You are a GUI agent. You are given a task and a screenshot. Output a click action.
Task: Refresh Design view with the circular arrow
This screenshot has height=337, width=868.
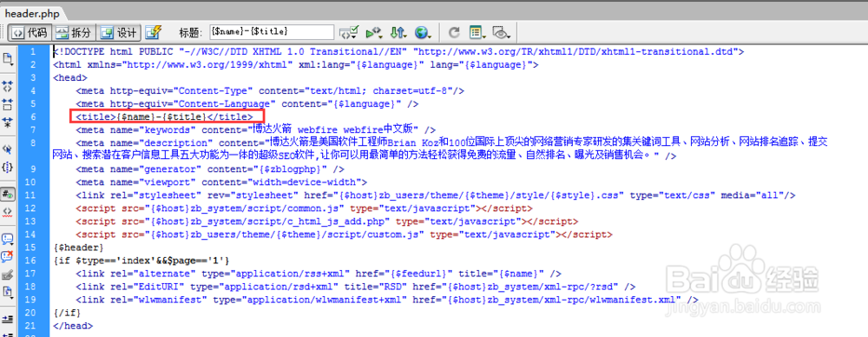click(x=454, y=32)
